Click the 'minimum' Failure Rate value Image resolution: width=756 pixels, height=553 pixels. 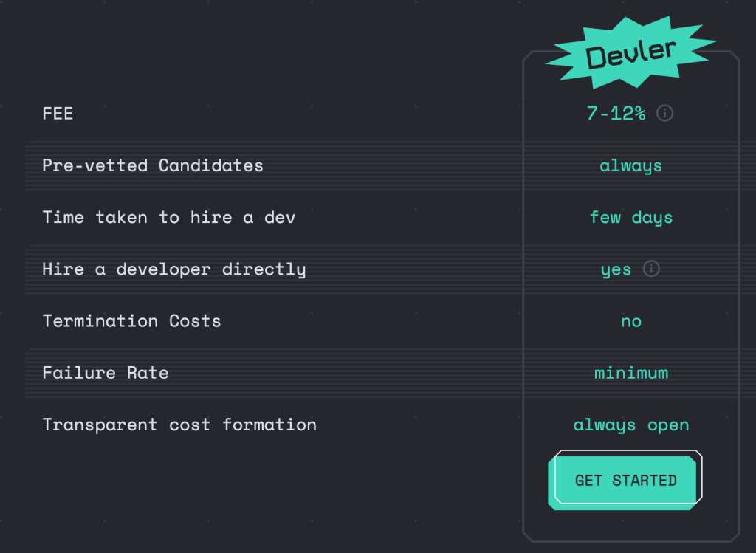[631, 373]
